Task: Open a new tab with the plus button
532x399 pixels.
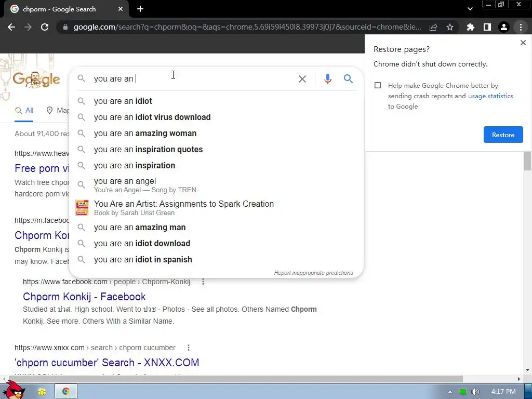Action: pos(140,9)
